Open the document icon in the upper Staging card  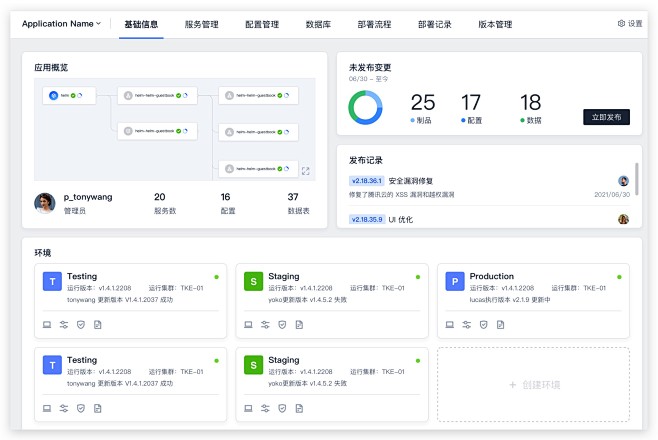point(298,324)
